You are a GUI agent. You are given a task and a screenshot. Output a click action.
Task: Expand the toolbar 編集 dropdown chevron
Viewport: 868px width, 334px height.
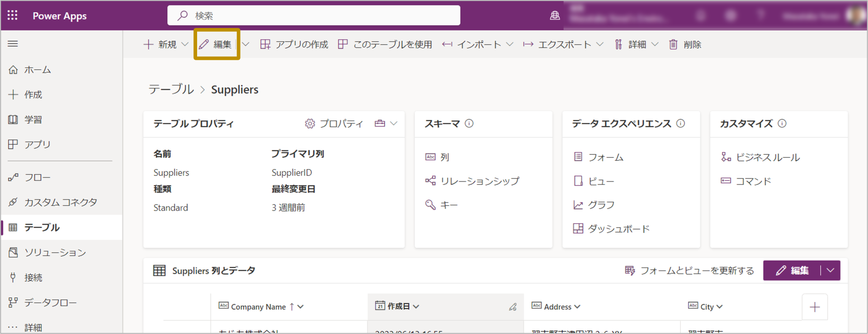pyautogui.click(x=245, y=44)
